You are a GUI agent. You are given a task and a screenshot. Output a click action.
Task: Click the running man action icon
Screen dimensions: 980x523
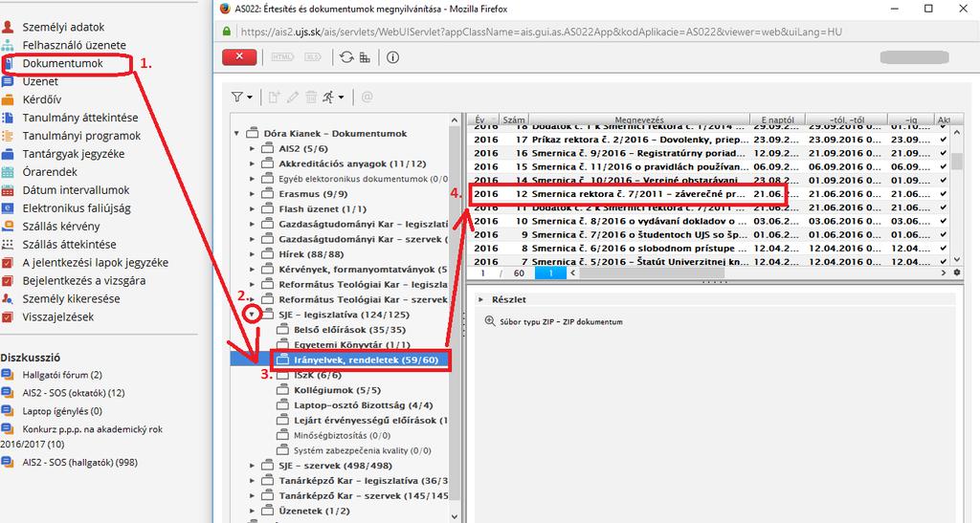tap(328, 98)
